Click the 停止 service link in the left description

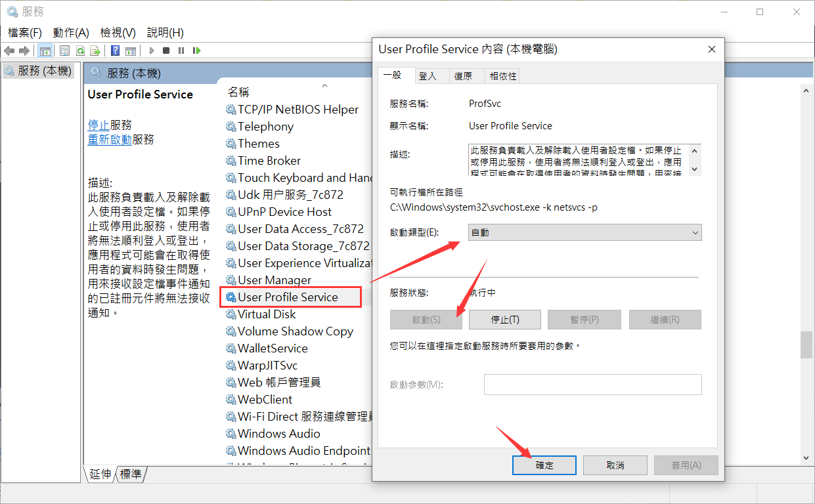point(99,125)
